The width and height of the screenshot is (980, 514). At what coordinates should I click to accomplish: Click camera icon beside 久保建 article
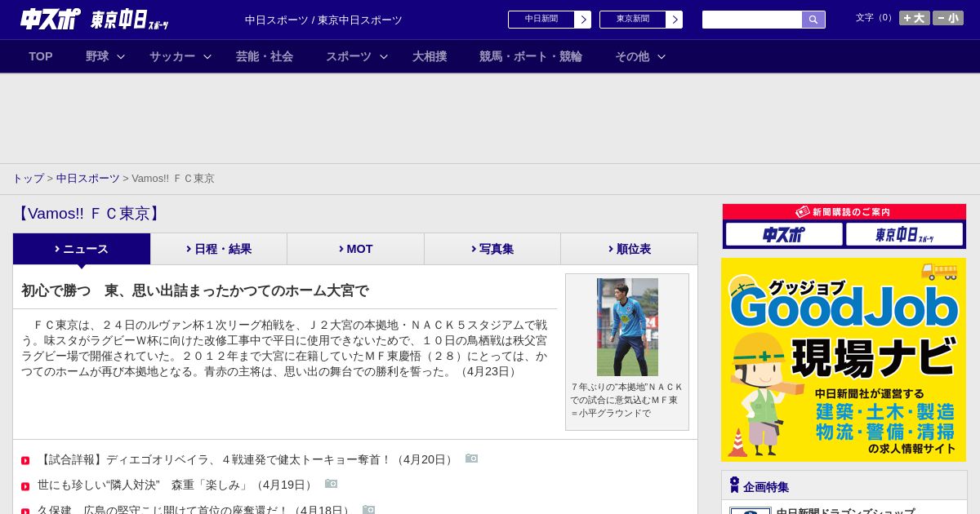[368, 509]
